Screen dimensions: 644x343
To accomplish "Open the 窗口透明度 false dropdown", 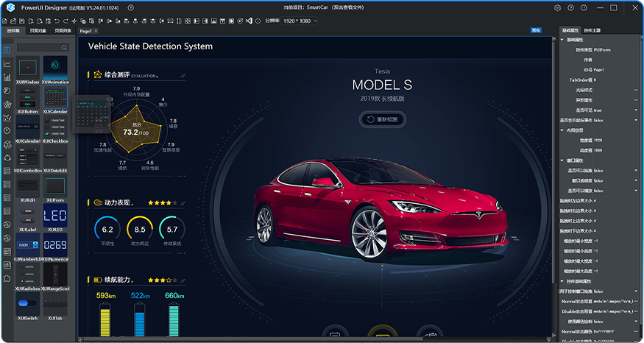I will 636,180.
